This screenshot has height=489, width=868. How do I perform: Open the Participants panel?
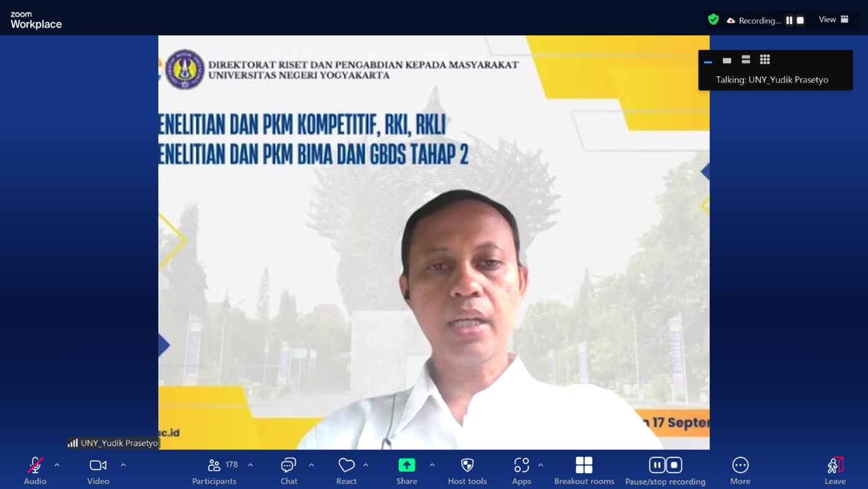tap(214, 470)
